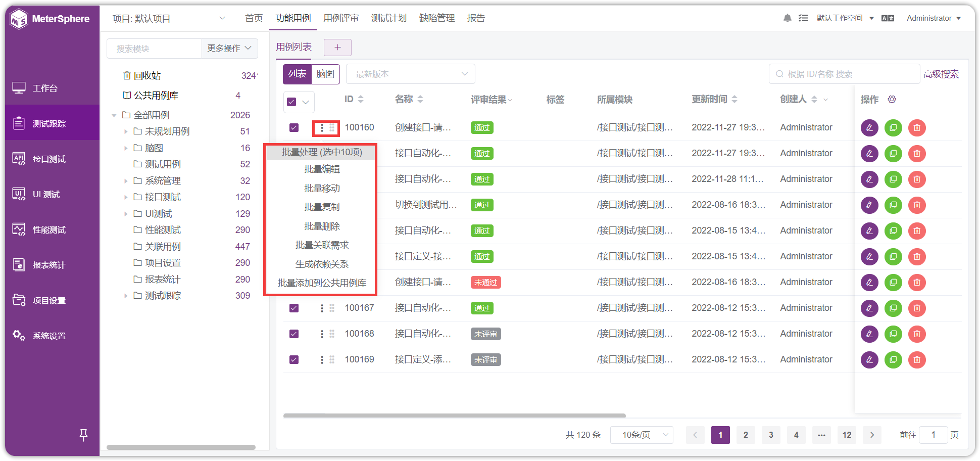Open selection options arrow beside header checkbox
Screen dimensions: 980x461
tap(306, 102)
